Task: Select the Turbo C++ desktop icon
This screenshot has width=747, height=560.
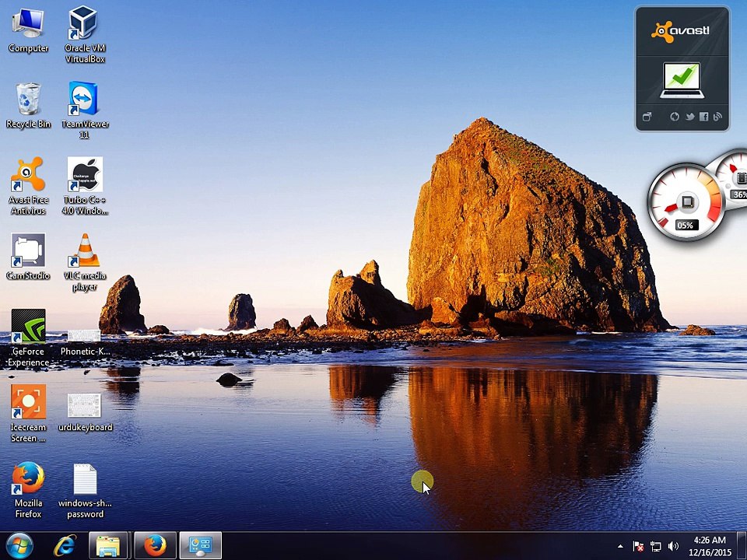Action: coord(84,176)
